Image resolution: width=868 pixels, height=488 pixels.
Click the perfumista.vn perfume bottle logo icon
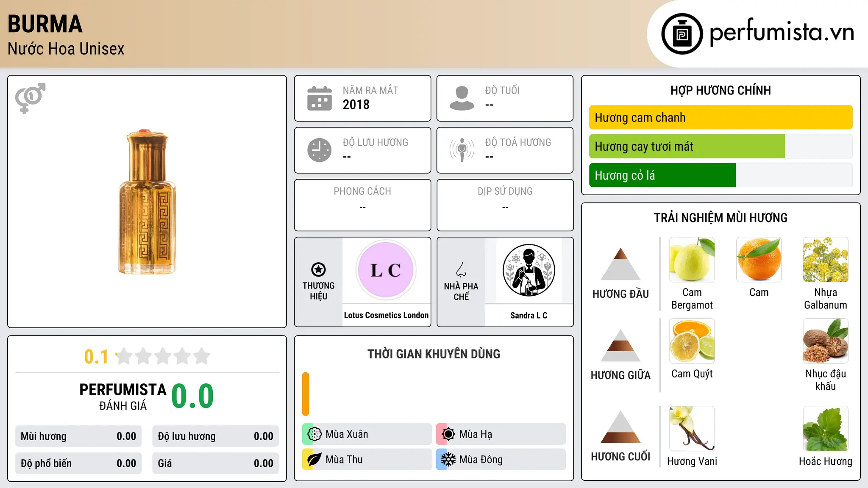[682, 34]
